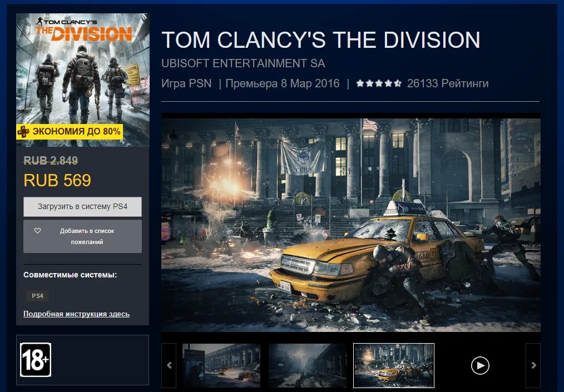Click the 18+ age rating icon

pyautogui.click(x=36, y=360)
